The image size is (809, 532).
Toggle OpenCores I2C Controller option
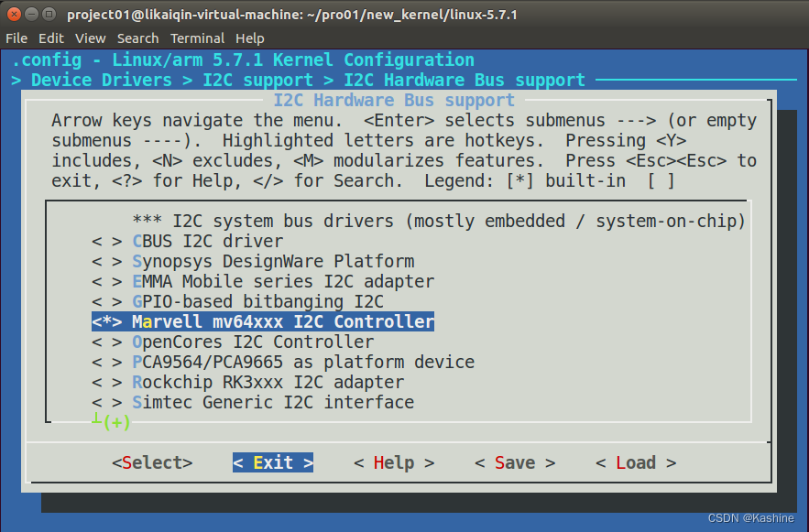point(233,342)
